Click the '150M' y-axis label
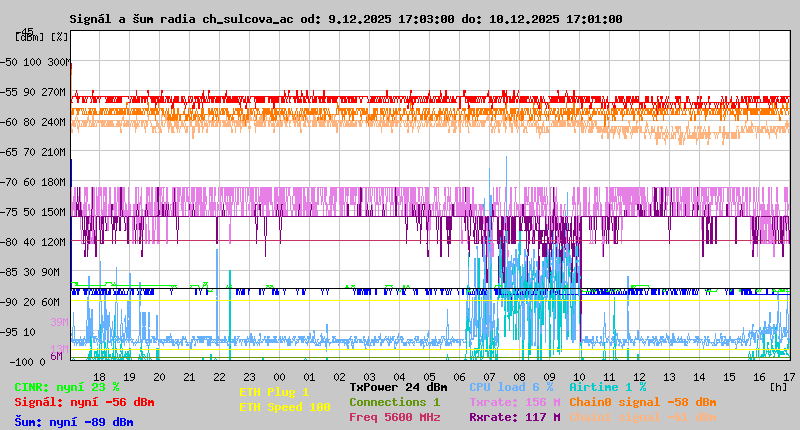This screenshot has height=430, width=800. (x=54, y=212)
